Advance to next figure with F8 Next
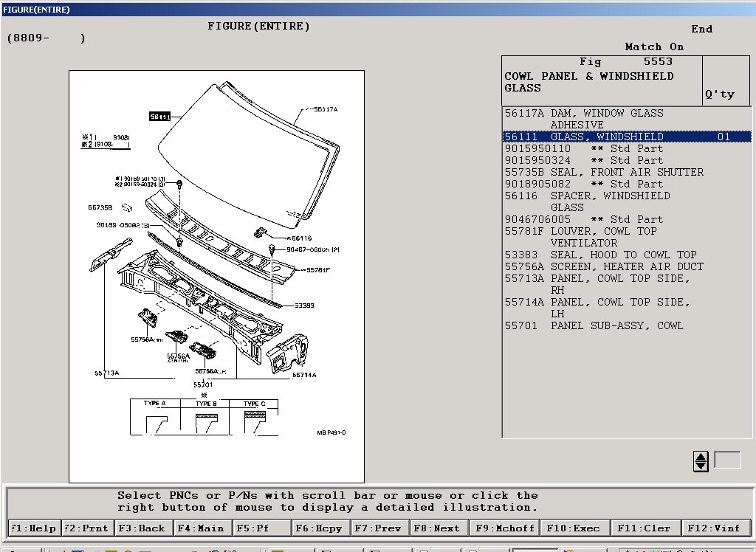The height and width of the screenshot is (552, 756). pos(438,528)
